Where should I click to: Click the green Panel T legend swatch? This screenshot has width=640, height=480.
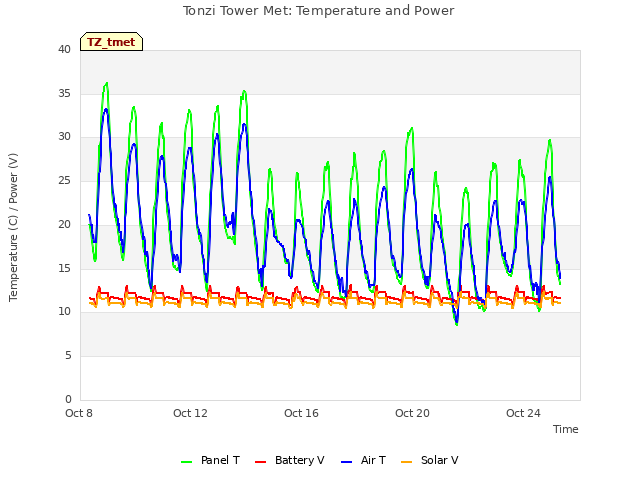[x=187, y=462]
